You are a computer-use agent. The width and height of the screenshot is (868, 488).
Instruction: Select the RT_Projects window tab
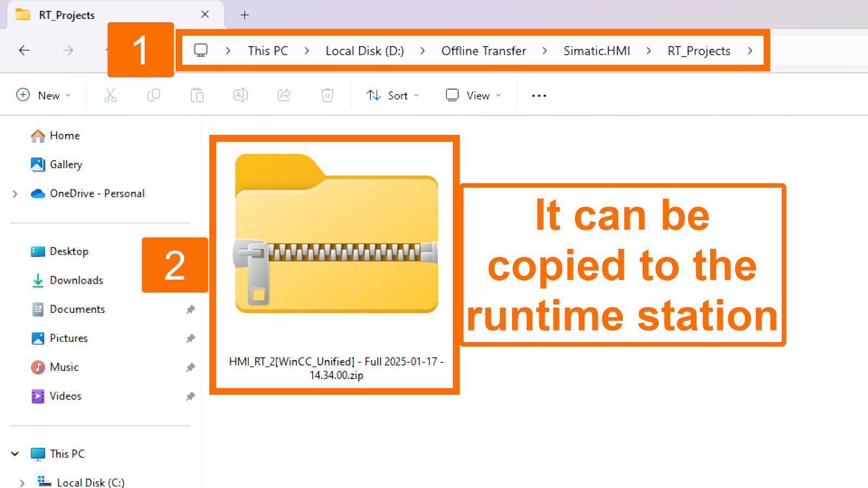coord(115,15)
